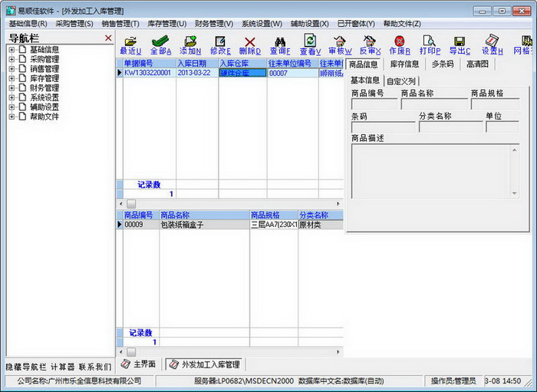Image resolution: width=537 pixels, height=392 pixels.
Task: Switch to the 库存信息 tab
Action: click(404, 64)
